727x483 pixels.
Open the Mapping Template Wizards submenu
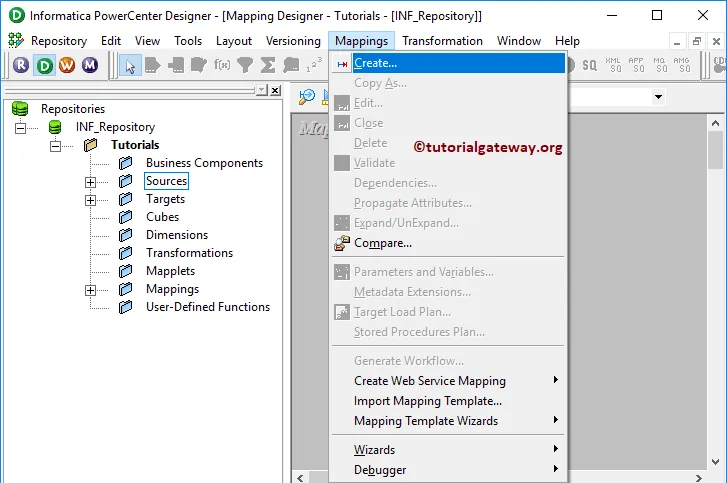click(x=448, y=420)
